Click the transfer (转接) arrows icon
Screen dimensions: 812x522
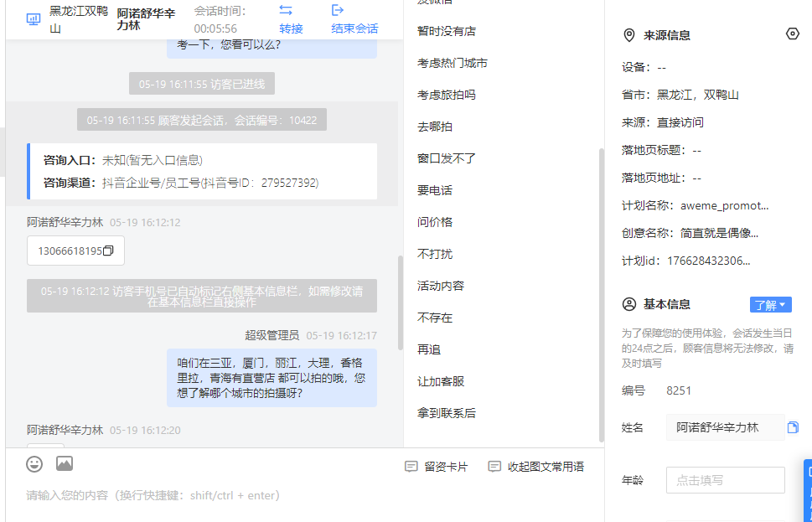tap(286, 10)
